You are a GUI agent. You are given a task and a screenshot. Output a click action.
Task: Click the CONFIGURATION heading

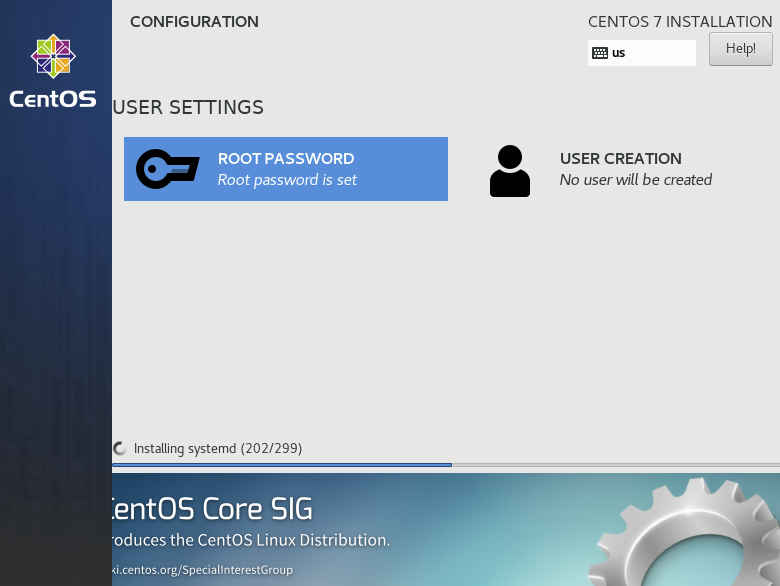pyautogui.click(x=194, y=22)
